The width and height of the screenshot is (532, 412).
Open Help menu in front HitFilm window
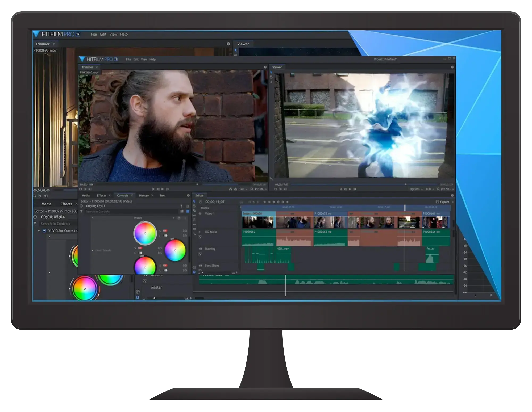152,59
